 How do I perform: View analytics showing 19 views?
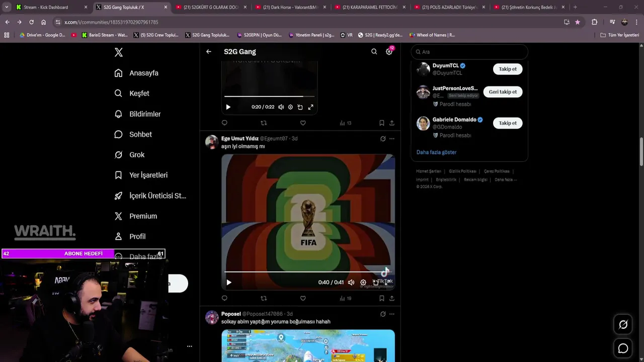click(x=345, y=298)
